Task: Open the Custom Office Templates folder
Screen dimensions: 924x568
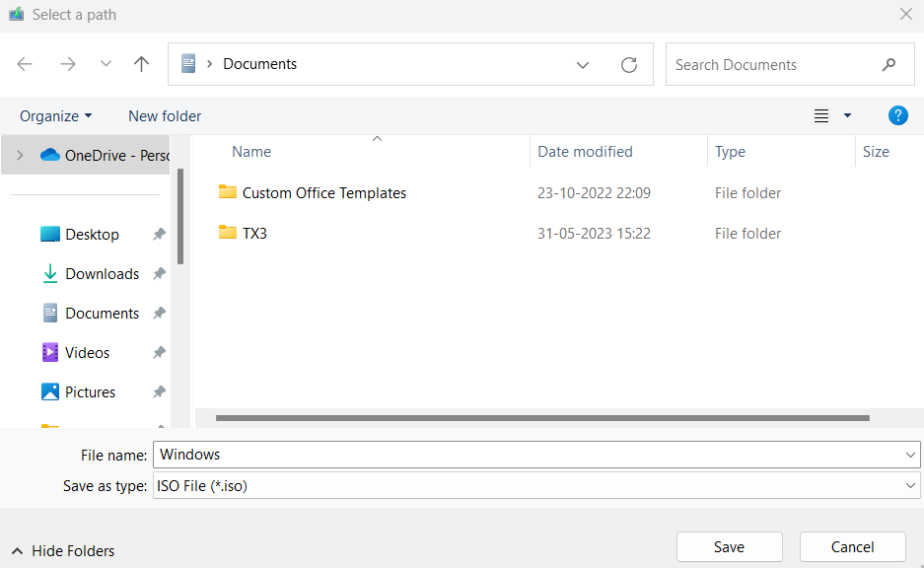Action: [323, 193]
